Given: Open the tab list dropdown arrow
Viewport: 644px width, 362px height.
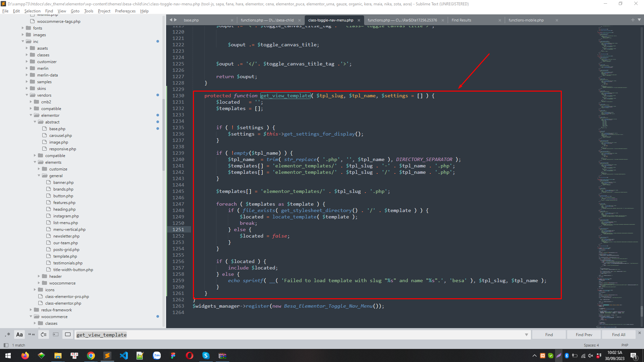Looking at the screenshot, I should [639, 20].
